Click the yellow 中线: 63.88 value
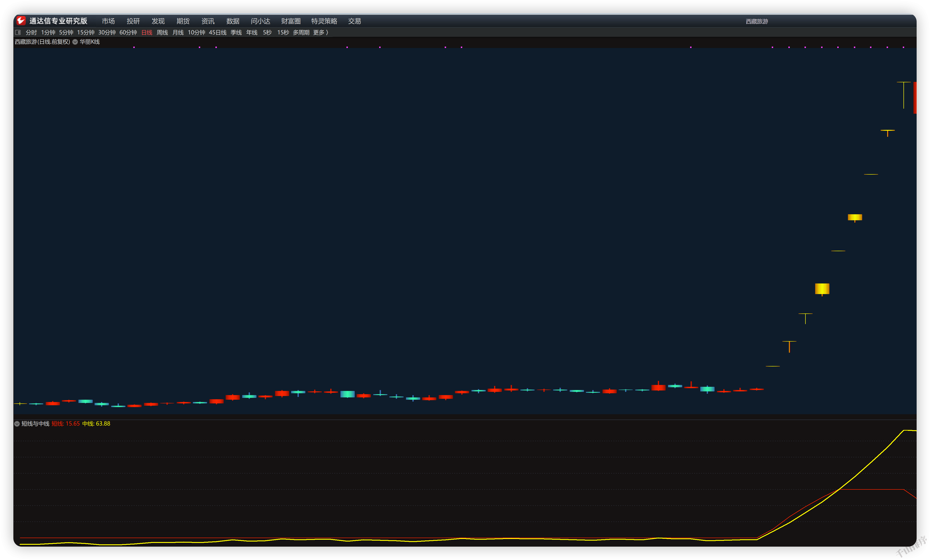Image resolution: width=930 pixels, height=560 pixels. pyautogui.click(x=96, y=424)
